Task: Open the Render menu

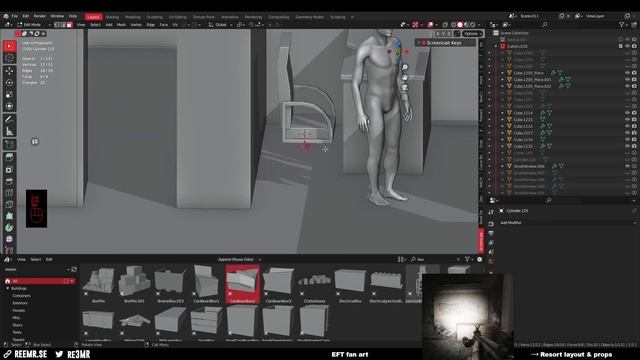Action: 40,16
